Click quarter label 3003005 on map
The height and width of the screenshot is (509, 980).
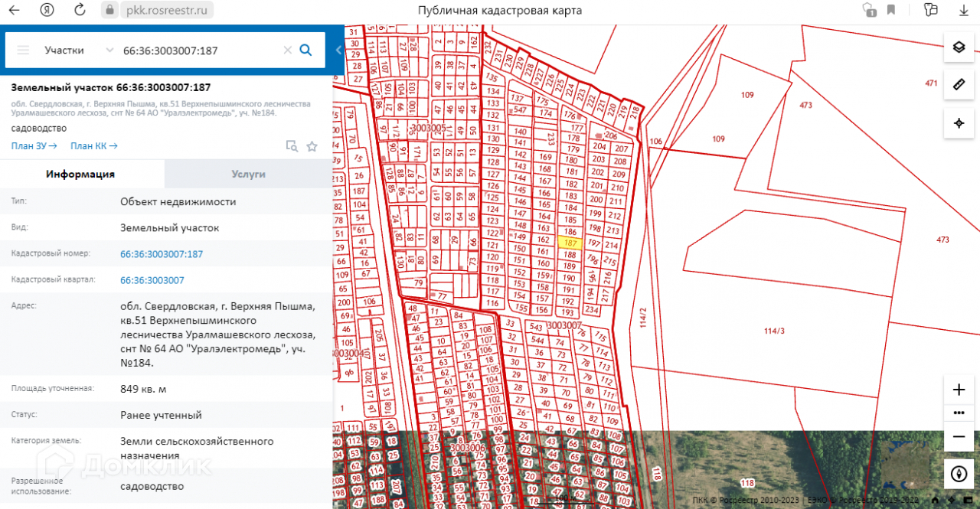coord(428,127)
